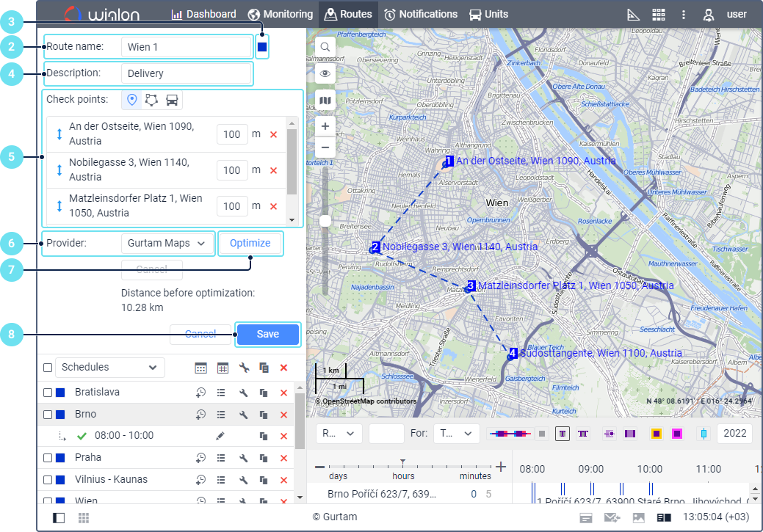Open the map layers icon
Image resolution: width=763 pixels, height=532 pixels.
(x=325, y=100)
